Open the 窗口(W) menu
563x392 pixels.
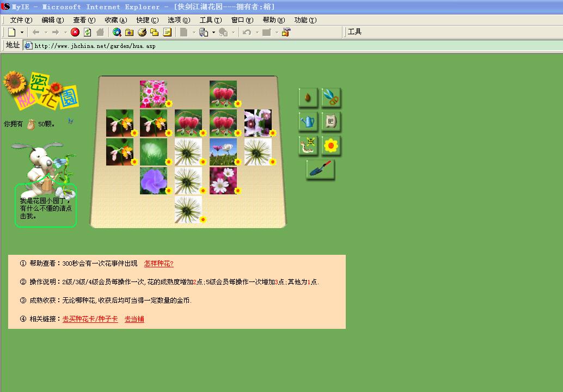coord(242,20)
